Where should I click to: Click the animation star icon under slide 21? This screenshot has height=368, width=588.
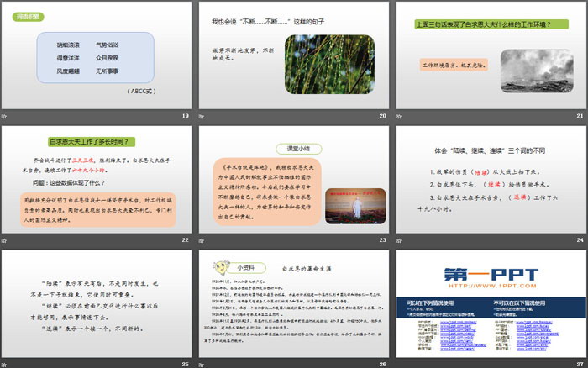coord(399,115)
